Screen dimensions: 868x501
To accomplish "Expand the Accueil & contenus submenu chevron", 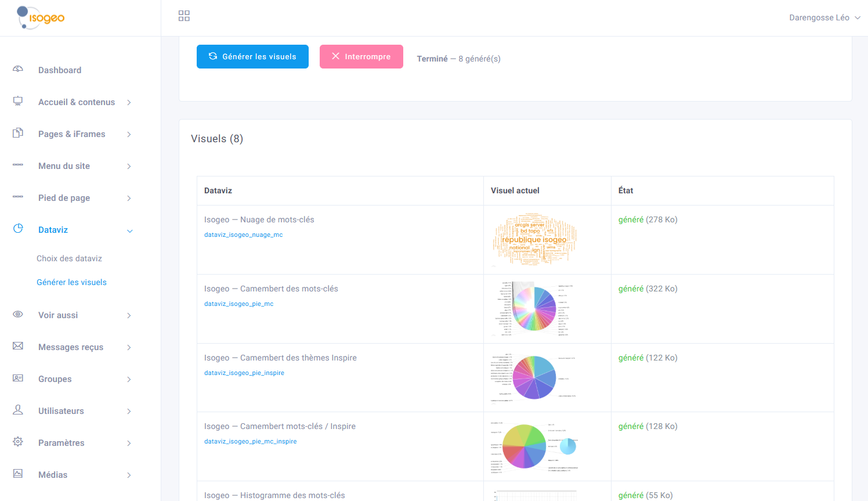I will pyautogui.click(x=129, y=103).
